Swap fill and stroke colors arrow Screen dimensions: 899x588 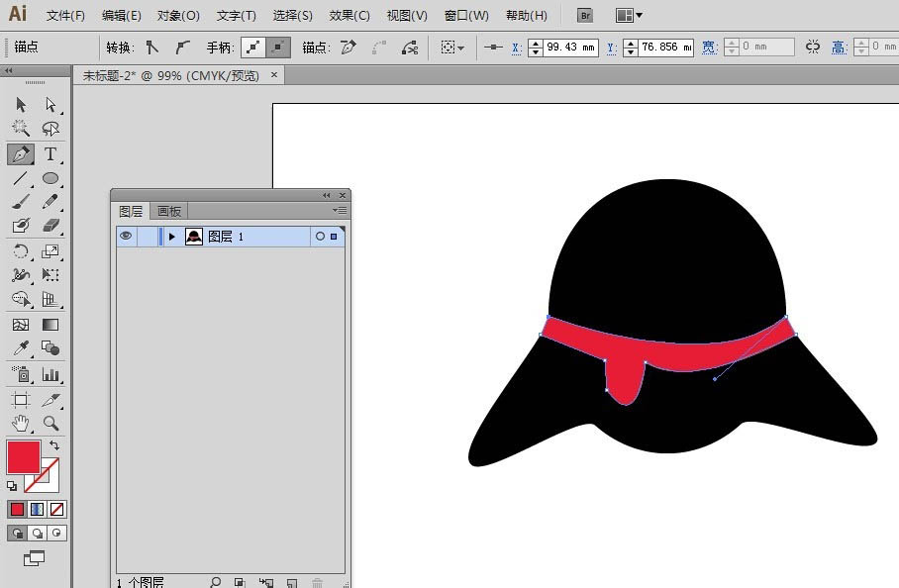53,446
